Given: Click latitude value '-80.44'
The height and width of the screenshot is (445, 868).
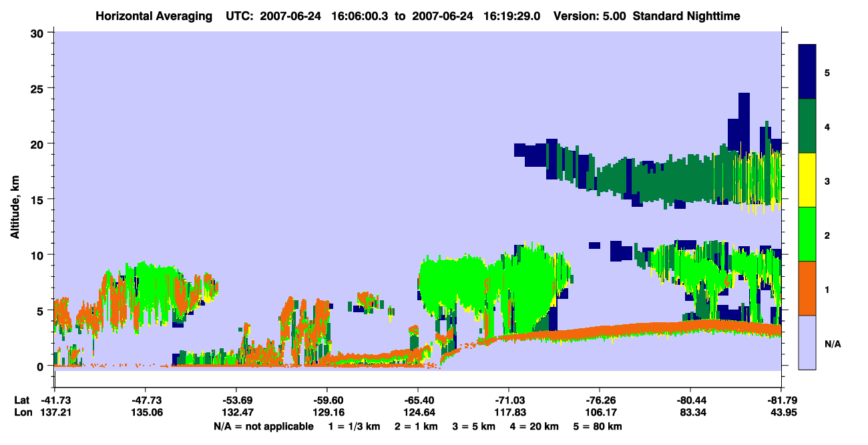Looking at the screenshot, I should [x=690, y=400].
